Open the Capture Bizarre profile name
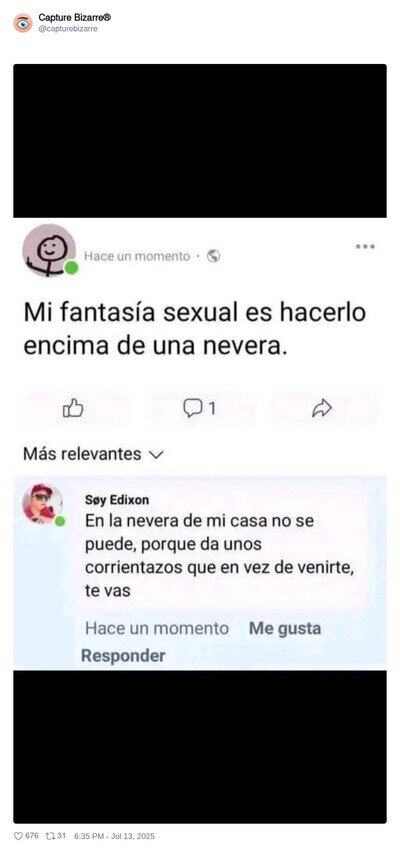The height and width of the screenshot is (850, 400). click(x=75, y=18)
